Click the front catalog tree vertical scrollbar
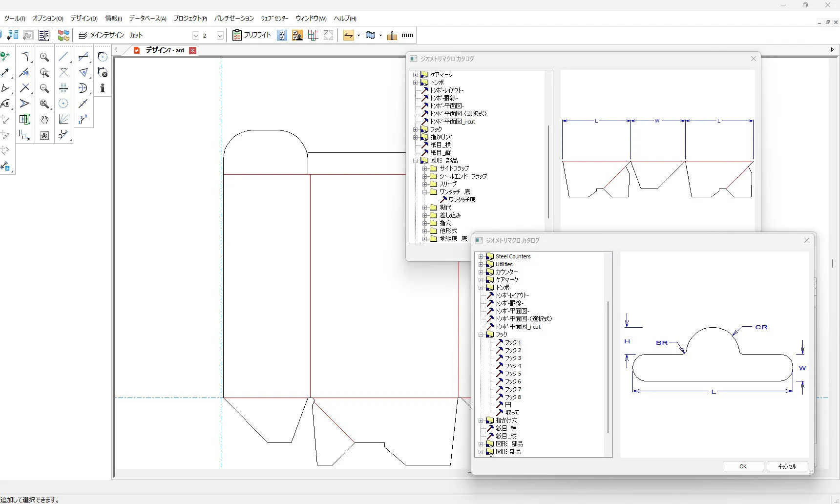Screen dimensions: 840x504 [x=608, y=366]
